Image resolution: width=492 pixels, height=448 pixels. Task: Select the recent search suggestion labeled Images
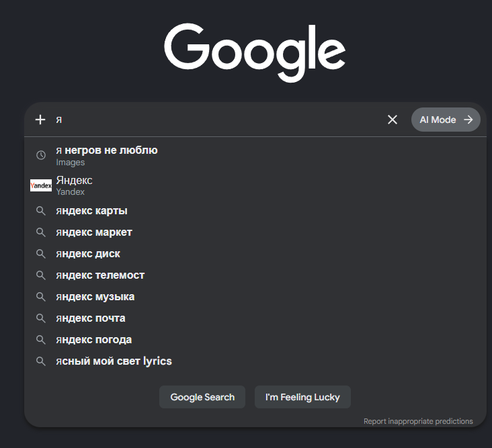point(255,156)
